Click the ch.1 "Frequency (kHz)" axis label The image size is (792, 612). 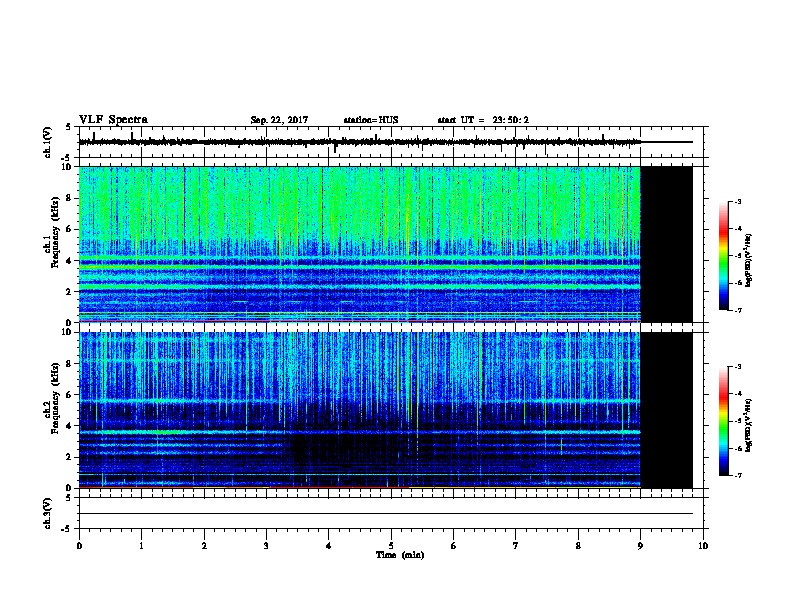pos(55,232)
